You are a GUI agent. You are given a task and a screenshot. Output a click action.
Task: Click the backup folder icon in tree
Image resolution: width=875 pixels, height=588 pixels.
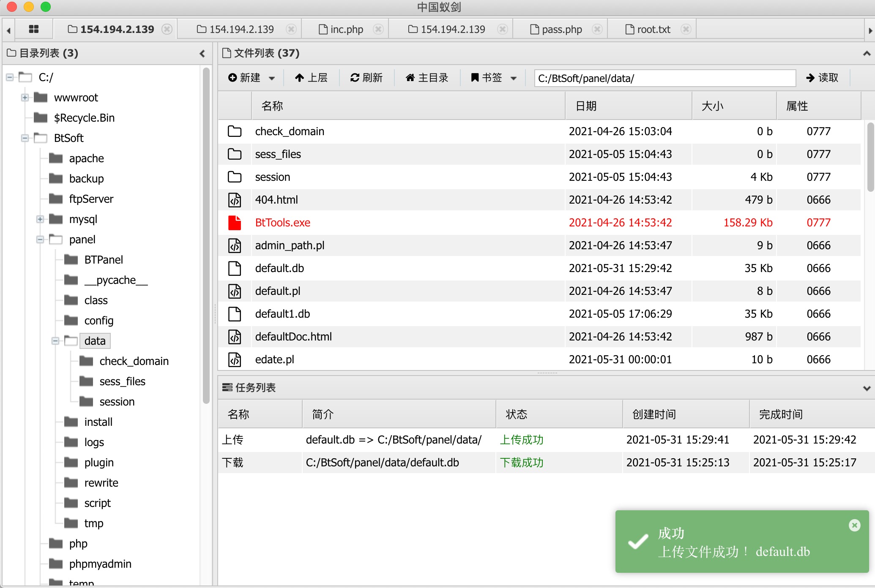click(56, 178)
